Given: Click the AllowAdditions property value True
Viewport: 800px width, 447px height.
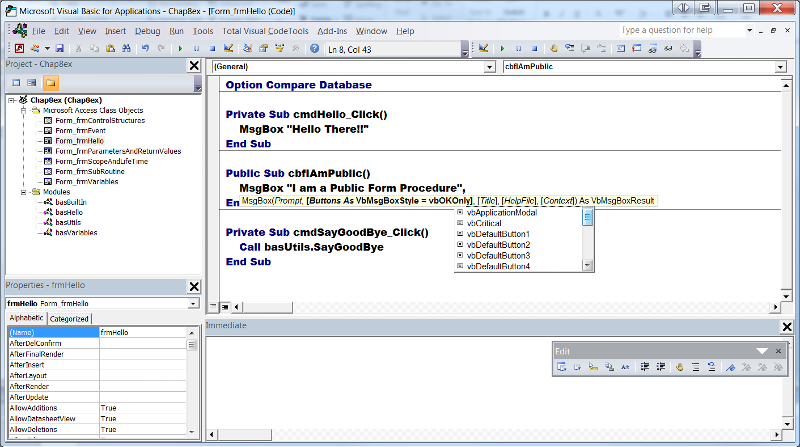Looking at the screenshot, I should click(143, 408).
